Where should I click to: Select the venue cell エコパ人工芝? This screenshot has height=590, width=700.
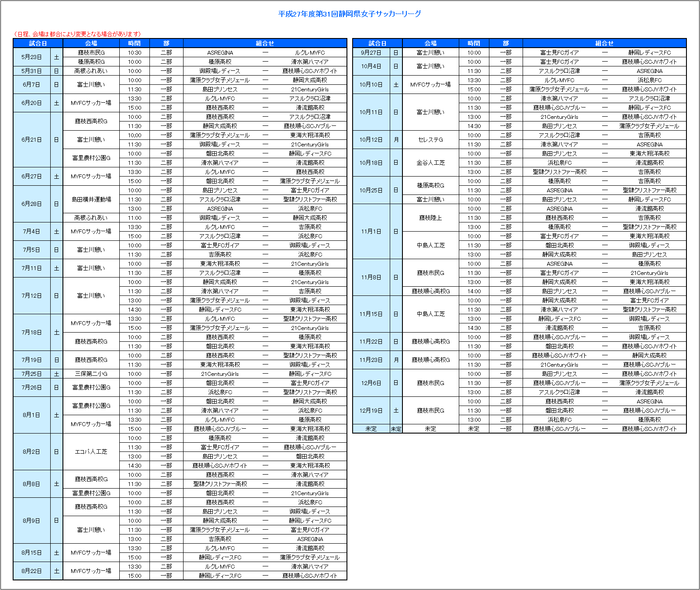coord(91,452)
